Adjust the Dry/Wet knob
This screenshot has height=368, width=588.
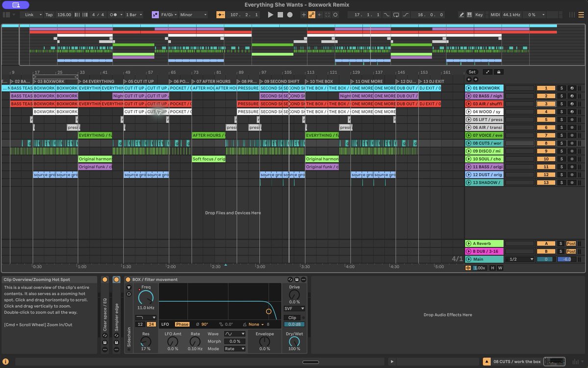294,342
